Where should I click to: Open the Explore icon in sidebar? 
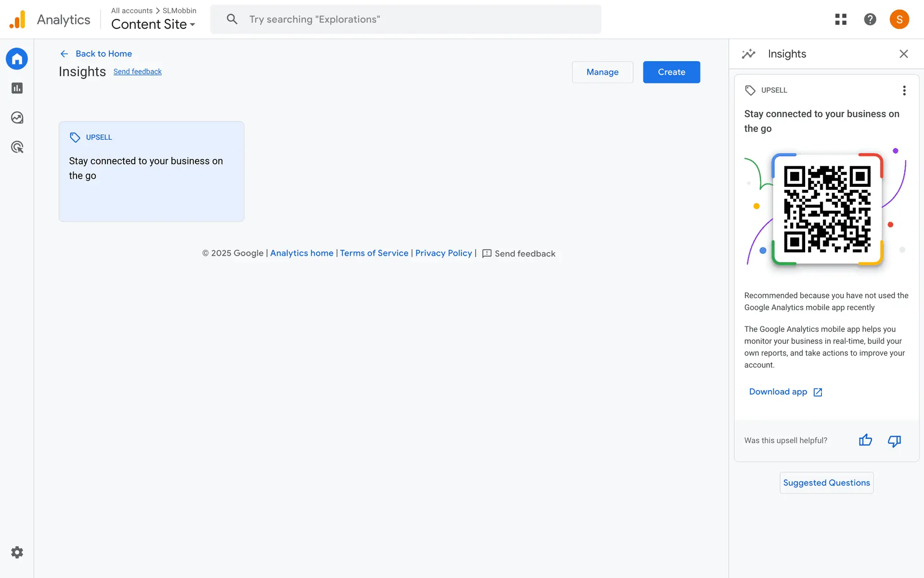point(17,118)
